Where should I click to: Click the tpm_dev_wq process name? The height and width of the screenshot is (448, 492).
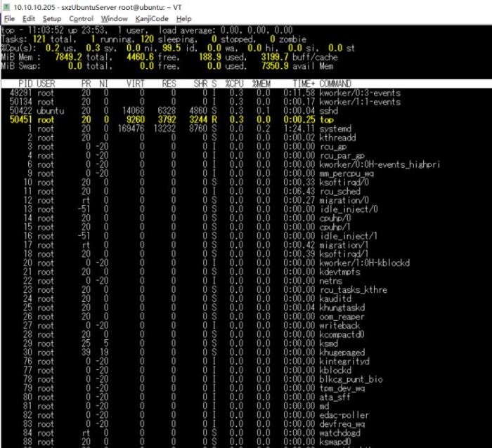pos(342,388)
